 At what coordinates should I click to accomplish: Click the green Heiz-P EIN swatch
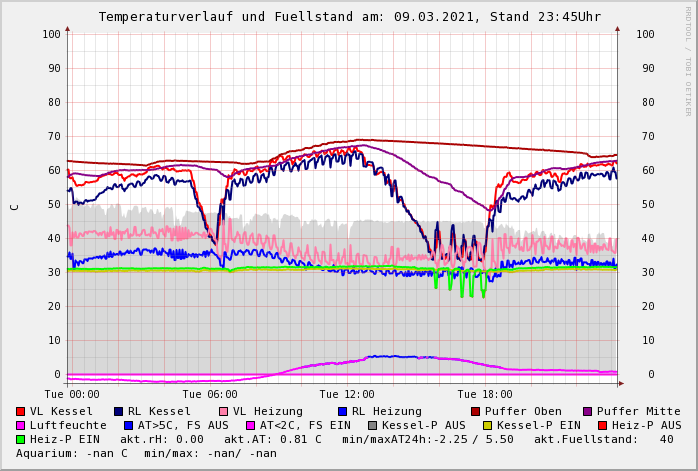[x=21, y=439]
